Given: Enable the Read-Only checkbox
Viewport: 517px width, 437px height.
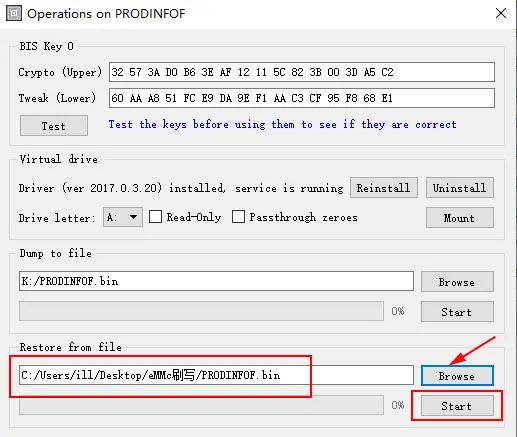Looking at the screenshot, I should (x=155, y=217).
